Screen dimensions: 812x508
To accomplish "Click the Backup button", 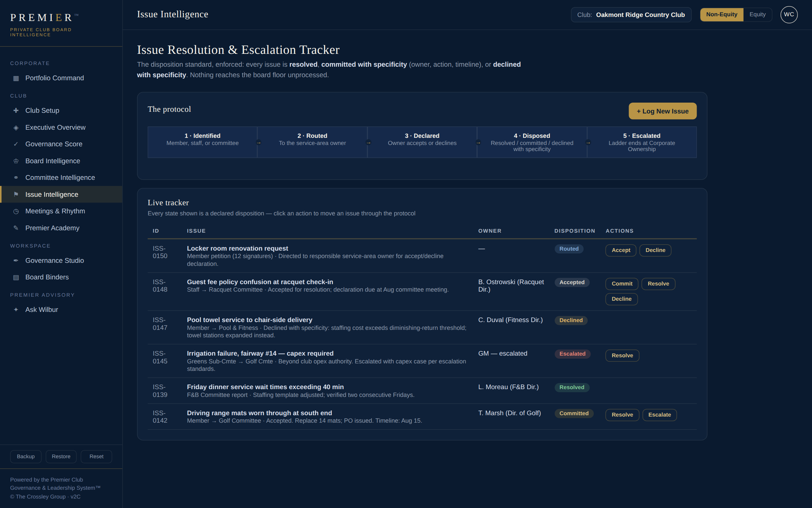I will 26,457.
